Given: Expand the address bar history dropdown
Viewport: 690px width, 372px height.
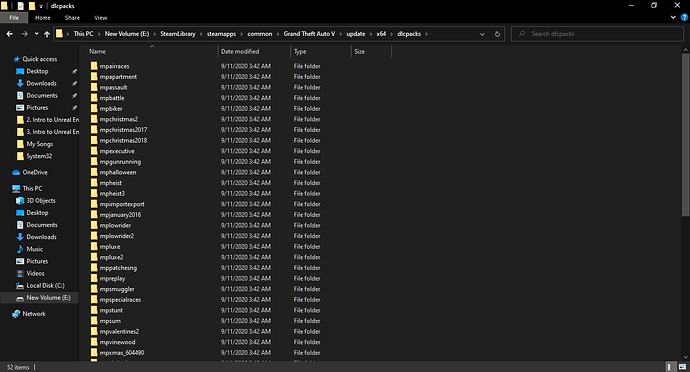Looking at the screenshot, I should (x=482, y=34).
